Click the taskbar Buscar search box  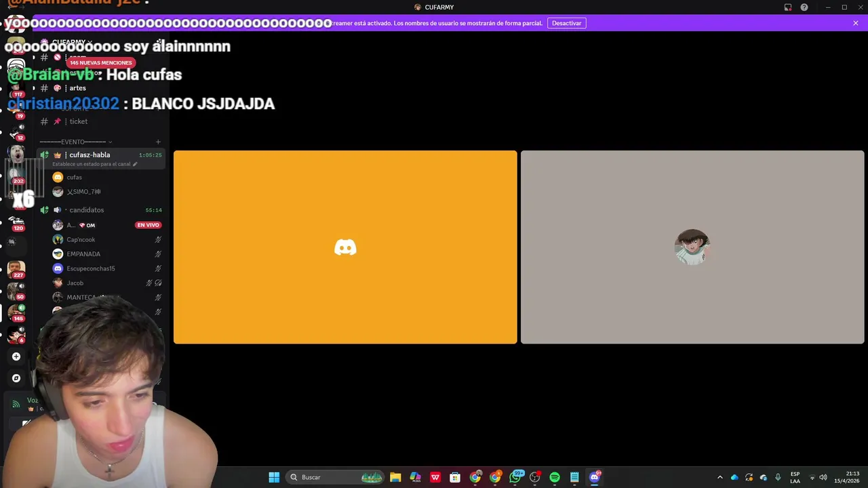pos(336,477)
